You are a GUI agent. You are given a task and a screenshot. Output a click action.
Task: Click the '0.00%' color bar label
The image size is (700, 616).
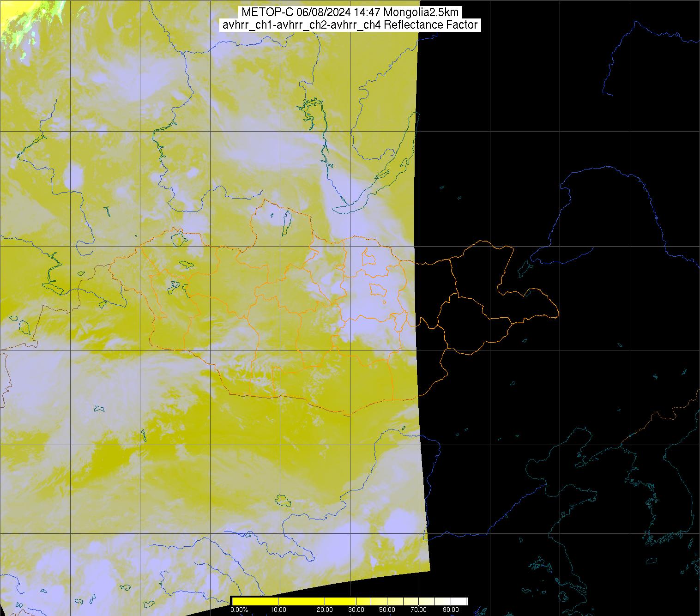click(x=240, y=610)
